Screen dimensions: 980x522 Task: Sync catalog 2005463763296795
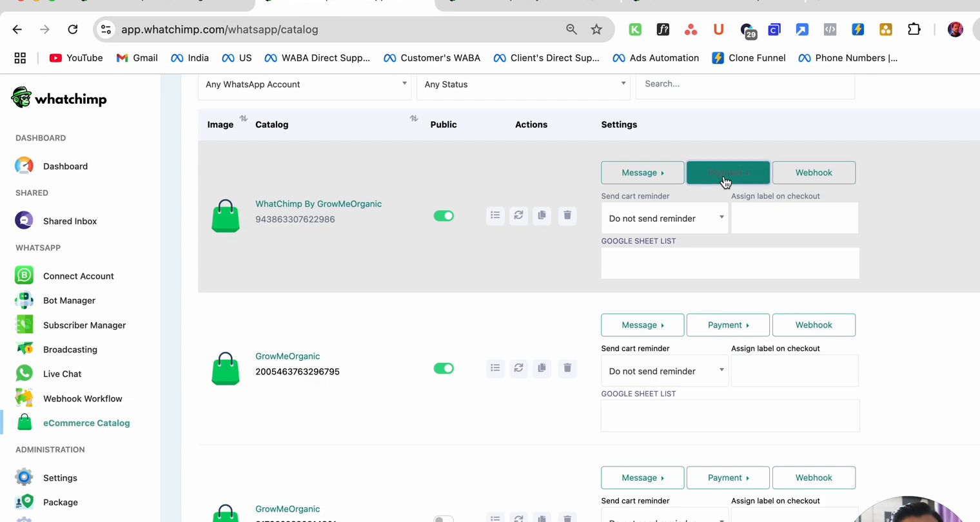[x=518, y=368]
